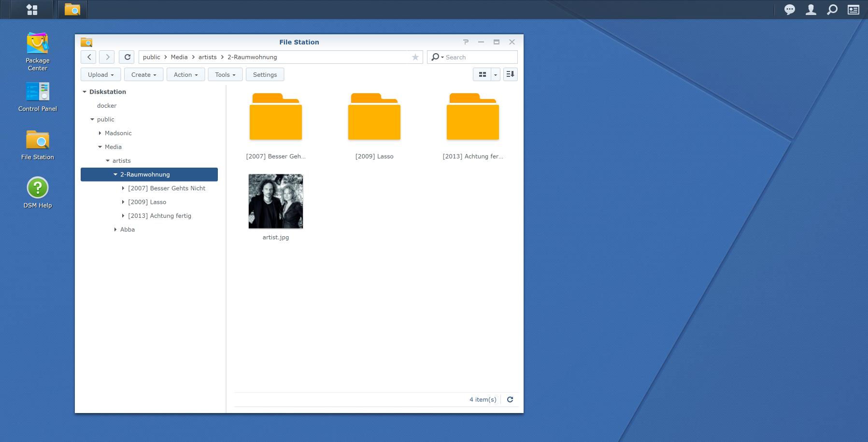Open the Tools menu
868x442 pixels.
(x=225, y=74)
